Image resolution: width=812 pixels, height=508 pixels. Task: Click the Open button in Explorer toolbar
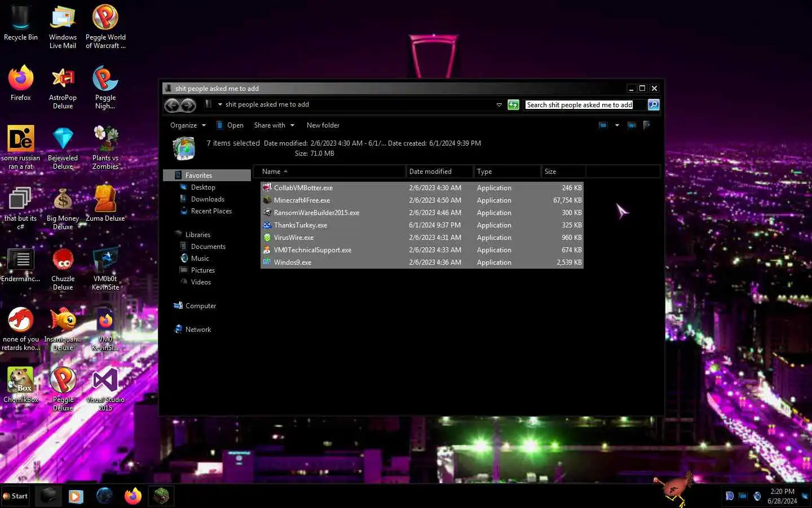coord(230,125)
